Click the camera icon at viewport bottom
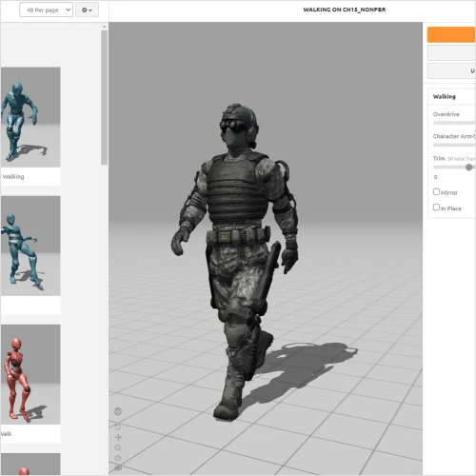 point(118,467)
